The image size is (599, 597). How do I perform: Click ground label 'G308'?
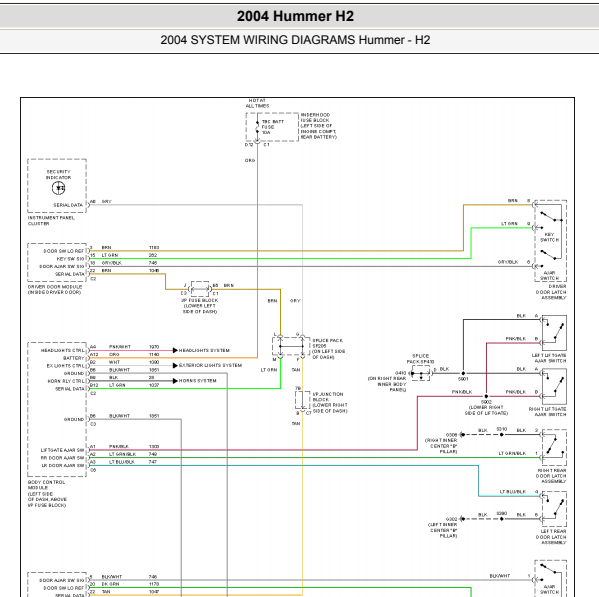click(452, 435)
